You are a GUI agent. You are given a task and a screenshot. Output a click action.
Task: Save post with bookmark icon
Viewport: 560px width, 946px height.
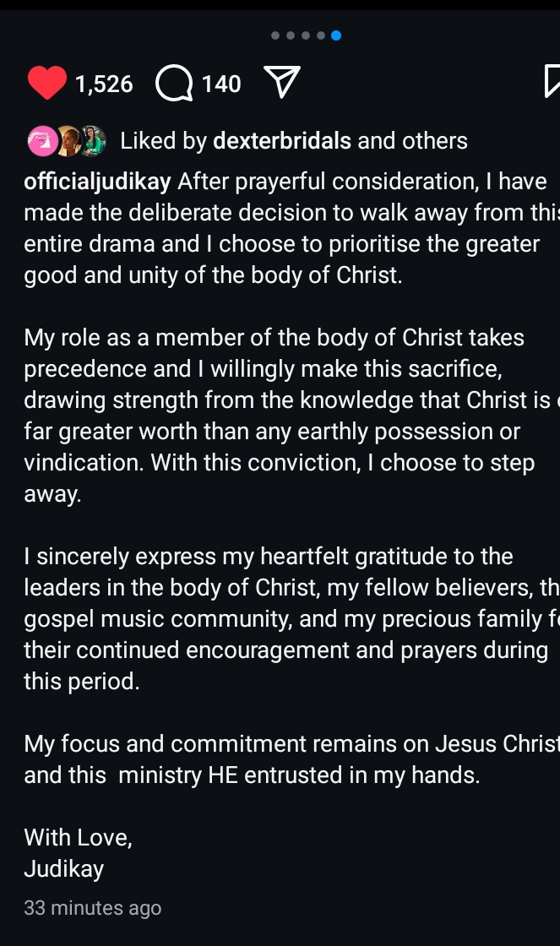click(552, 81)
